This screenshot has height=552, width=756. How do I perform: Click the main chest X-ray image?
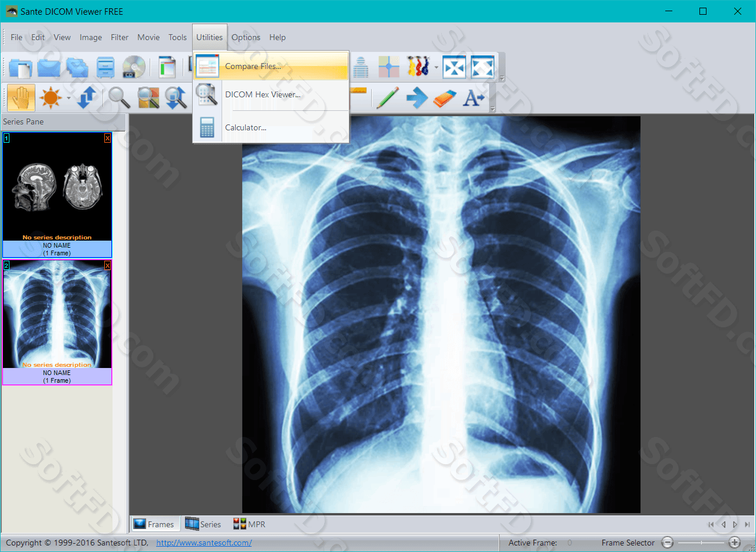click(441, 314)
